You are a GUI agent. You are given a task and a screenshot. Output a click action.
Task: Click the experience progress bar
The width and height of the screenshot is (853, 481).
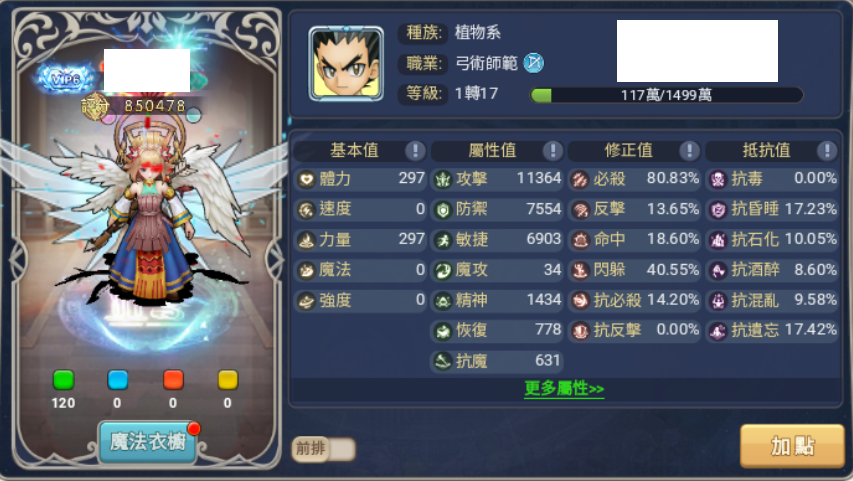click(666, 95)
